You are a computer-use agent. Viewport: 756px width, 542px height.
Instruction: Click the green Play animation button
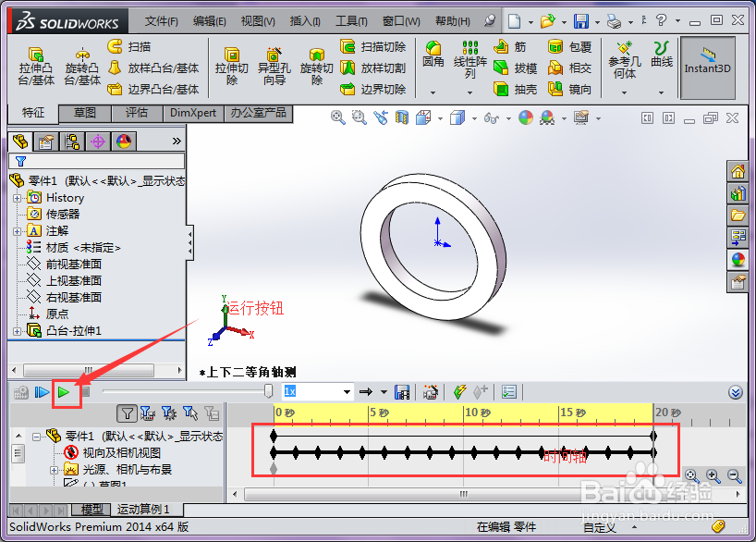(63, 392)
